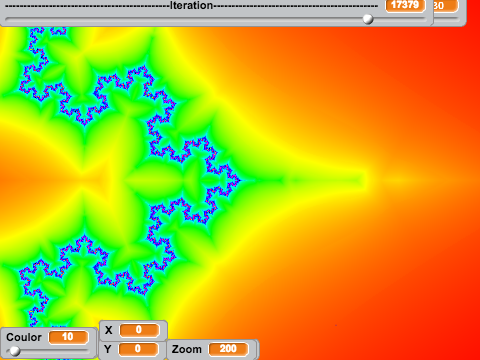Image resolution: width=480 pixels, height=360 pixels.
Task: Click the Zoom monitor label
Action: 187,349
